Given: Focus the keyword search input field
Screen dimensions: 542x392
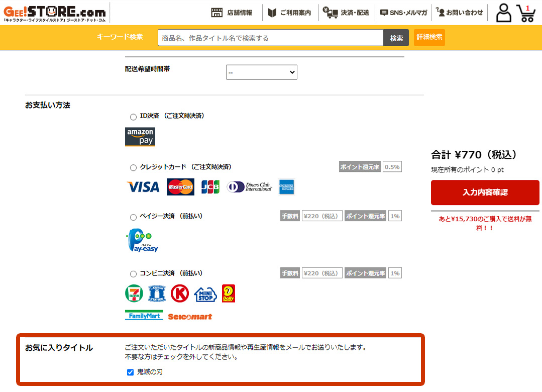Looking at the screenshot, I should coord(271,38).
